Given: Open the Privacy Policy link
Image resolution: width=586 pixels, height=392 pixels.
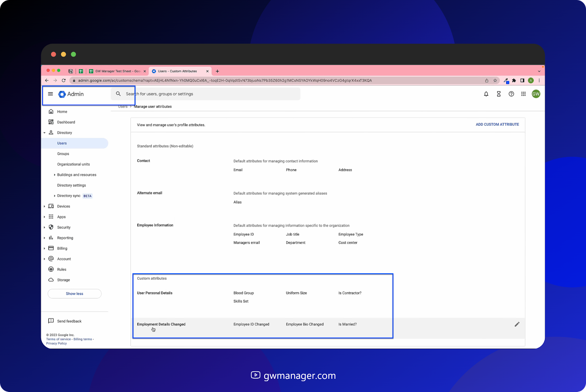Looking at the screenshot, I should pos(56,343).
